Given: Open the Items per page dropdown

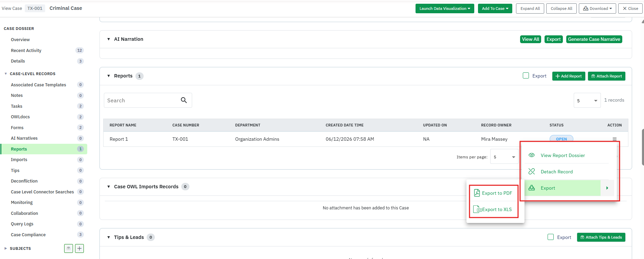Looking at the screenshot, I should [x=504, y=157].
